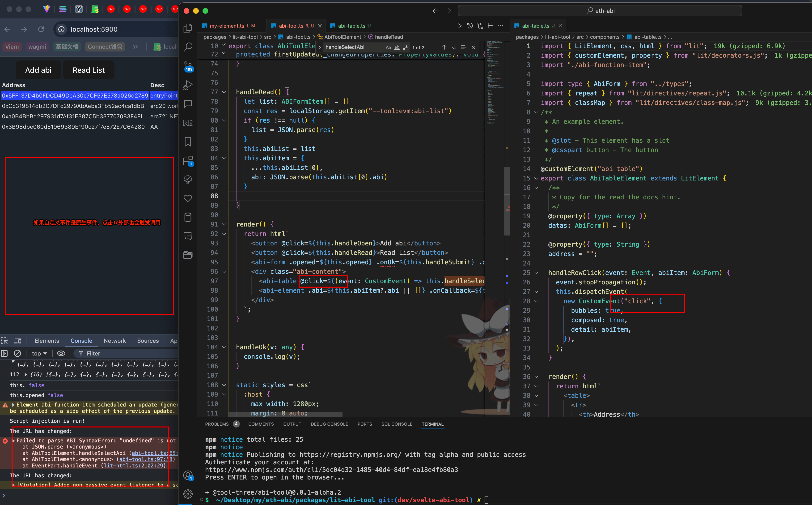Open the Accounts icon in activity bar

click(x=188, y=475)
